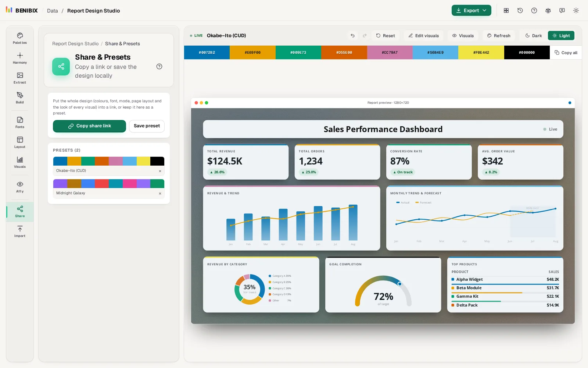Open the A11y accessibility tool
This screenshot has width=588, height=368.
coord(20,187)
